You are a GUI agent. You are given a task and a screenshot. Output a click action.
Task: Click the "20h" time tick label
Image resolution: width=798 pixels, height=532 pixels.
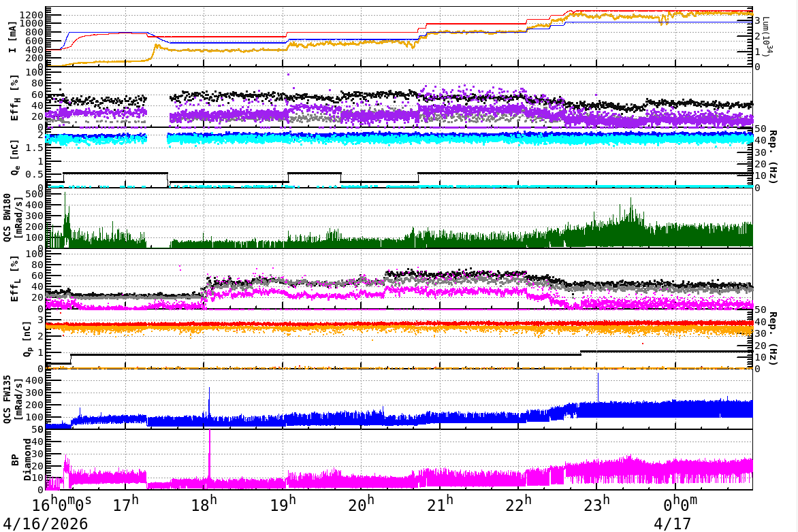click(362, 505)
